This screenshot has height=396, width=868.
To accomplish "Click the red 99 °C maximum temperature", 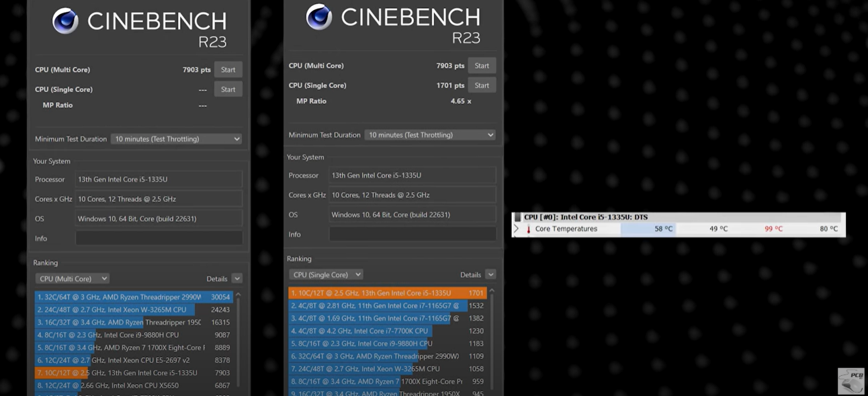I will (x=773, y=229).
